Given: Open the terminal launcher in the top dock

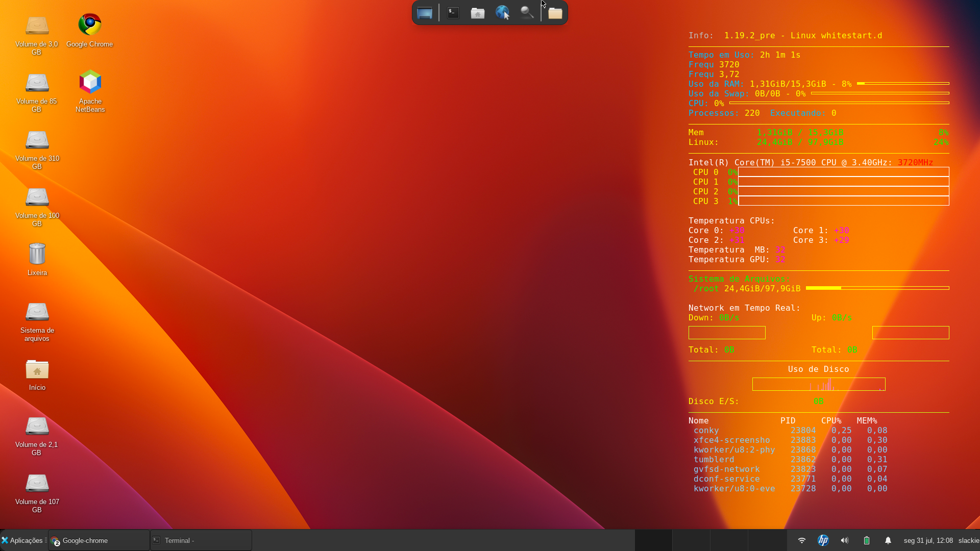Looking at the screenshot, I should (x=453, y=13).
